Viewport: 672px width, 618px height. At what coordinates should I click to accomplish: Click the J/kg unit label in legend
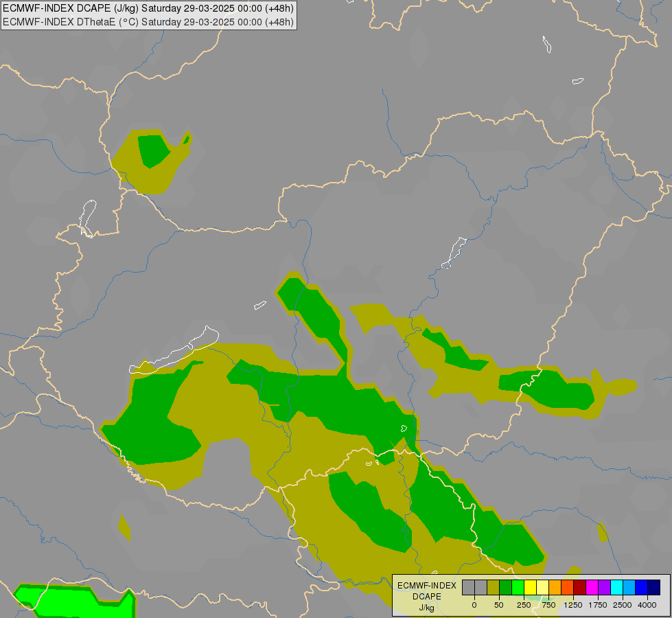[427, 608]
